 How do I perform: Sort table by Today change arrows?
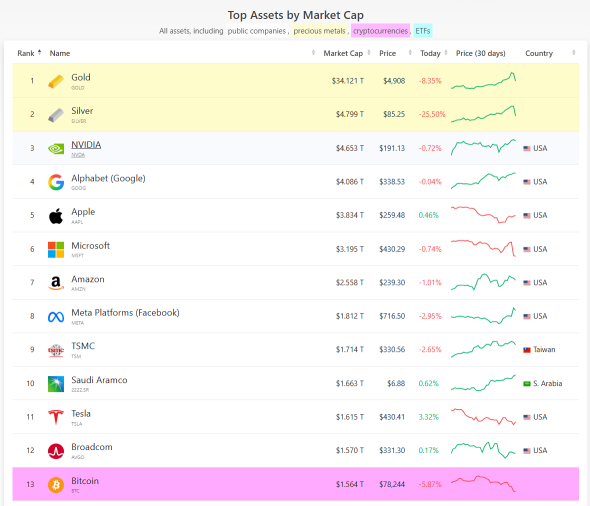coord(446,53)
